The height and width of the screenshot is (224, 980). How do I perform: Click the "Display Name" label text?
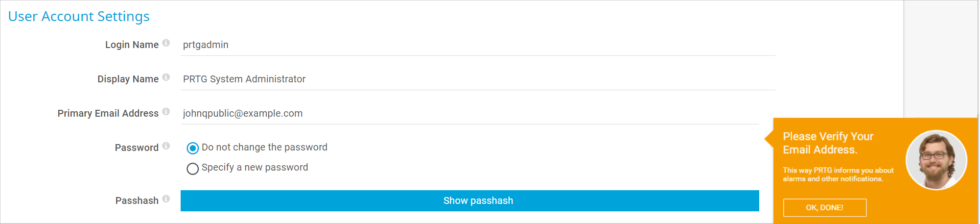(x=128, y=79)
